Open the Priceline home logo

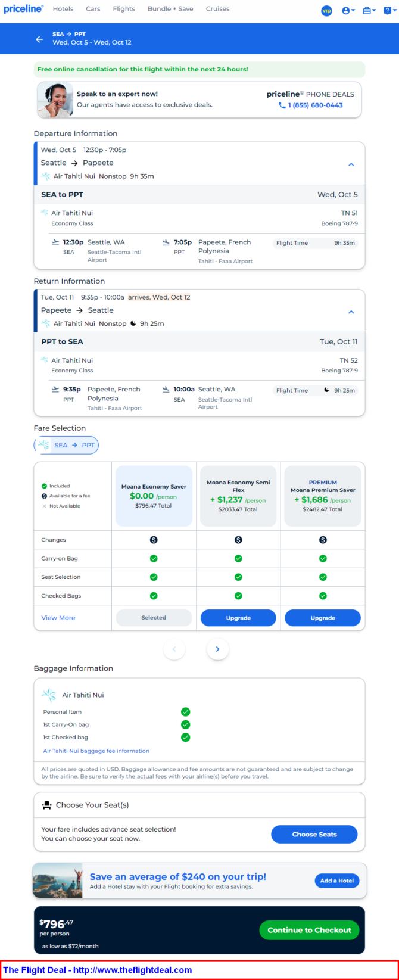click(x=24, y=9)
